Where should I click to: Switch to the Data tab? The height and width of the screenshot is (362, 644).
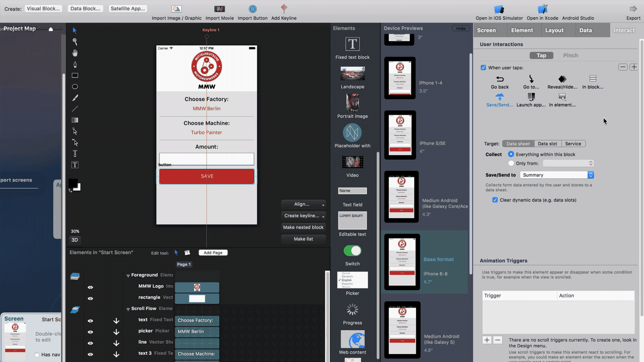click(585, 30)
